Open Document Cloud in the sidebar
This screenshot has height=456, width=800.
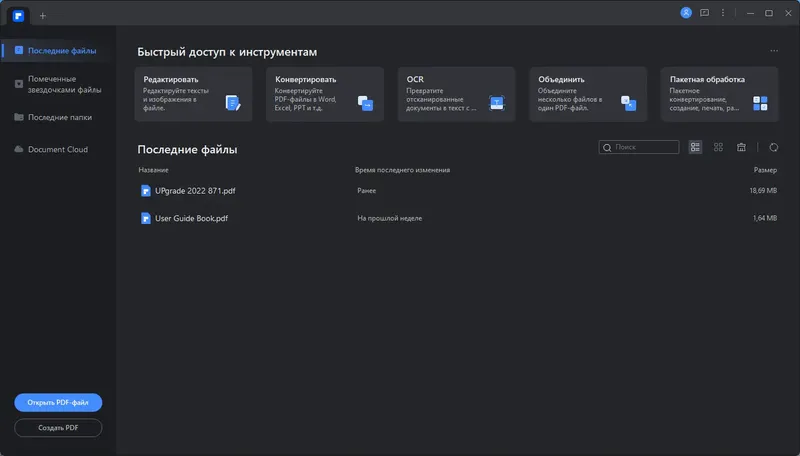58,149
